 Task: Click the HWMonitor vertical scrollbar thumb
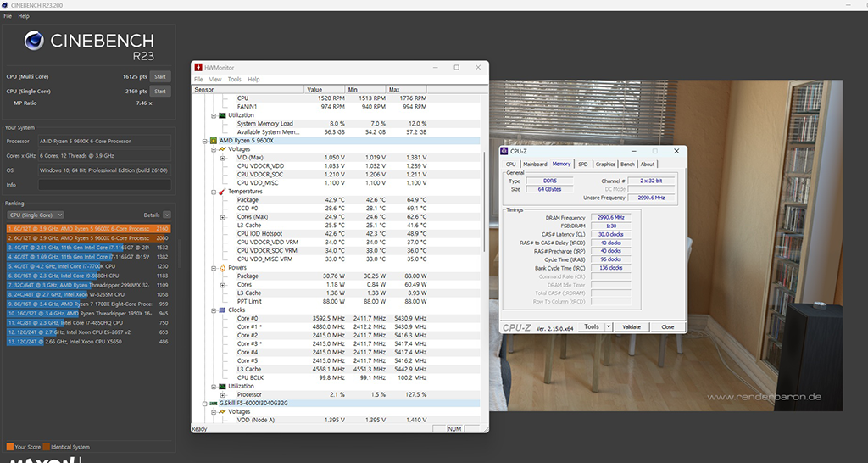[x=484, y=200]
